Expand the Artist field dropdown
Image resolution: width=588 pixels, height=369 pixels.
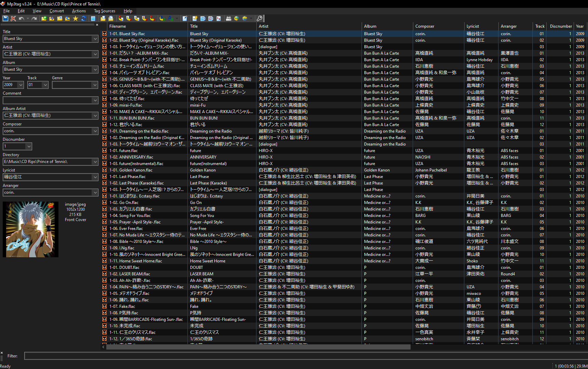coord(95,54)
